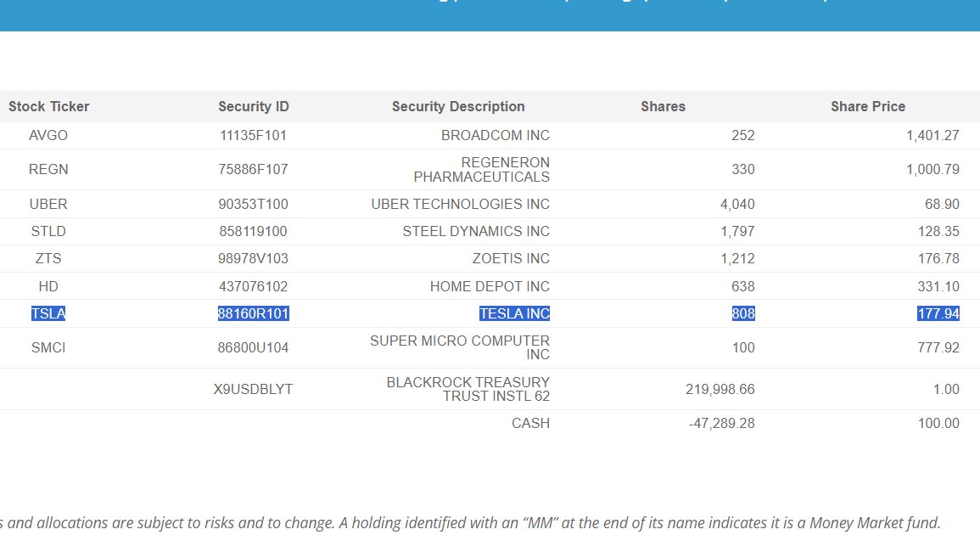Select the STLD ticker cell
The height and width of the screenshot is (552, 980).
[x=48, y=231]
